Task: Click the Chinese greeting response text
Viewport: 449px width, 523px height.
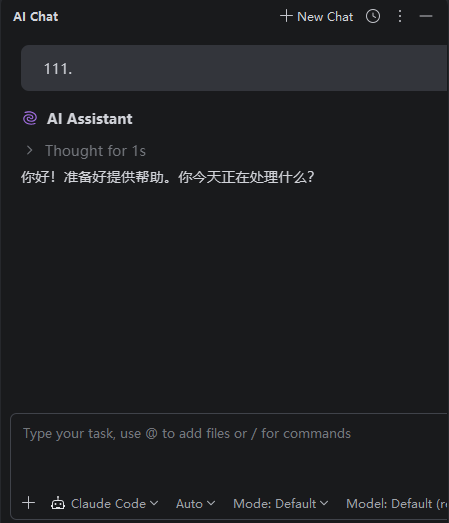Action: pos(168,177)
